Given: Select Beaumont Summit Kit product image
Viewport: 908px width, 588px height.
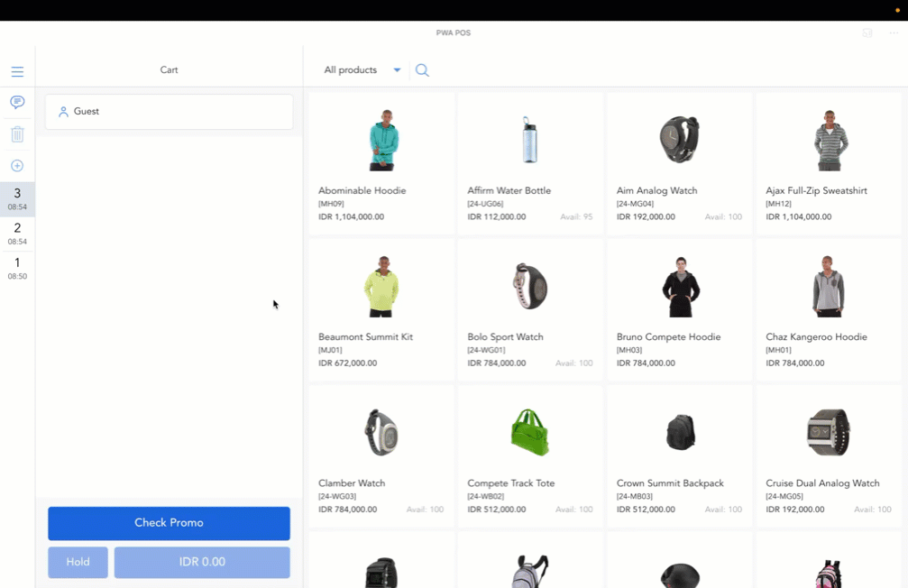Looking at the screenshot, I should click(x=381, y=286).
